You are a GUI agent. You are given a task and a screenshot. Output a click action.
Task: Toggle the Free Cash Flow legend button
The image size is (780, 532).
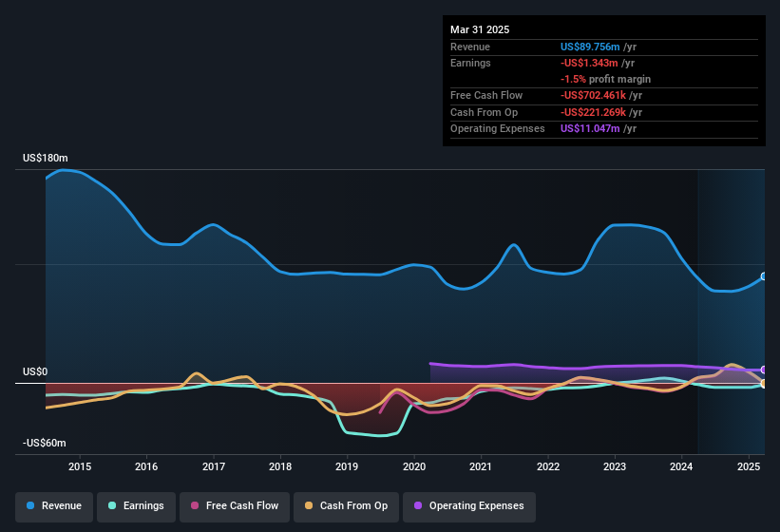(x=235, y=506)
